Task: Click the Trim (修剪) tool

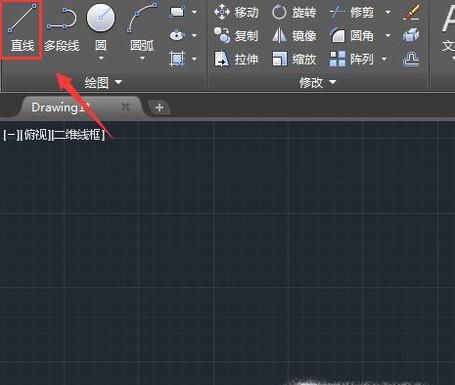Action: pyautogui.click(x=352, y=13)
